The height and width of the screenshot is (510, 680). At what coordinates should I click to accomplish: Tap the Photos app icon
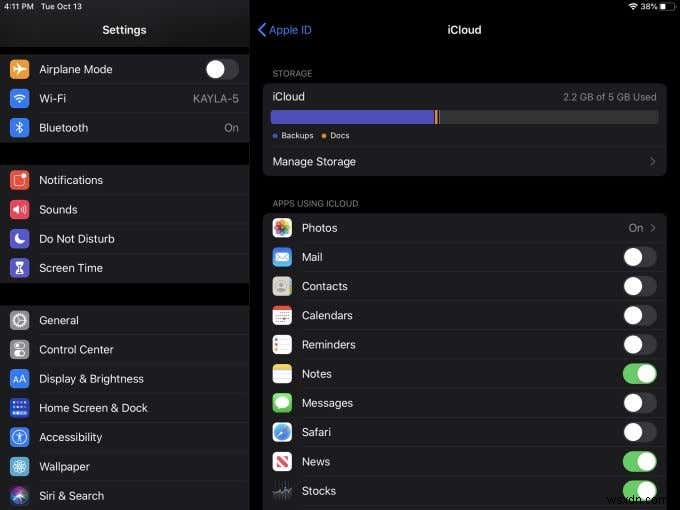pyautogui.click(x=282, y=228)
